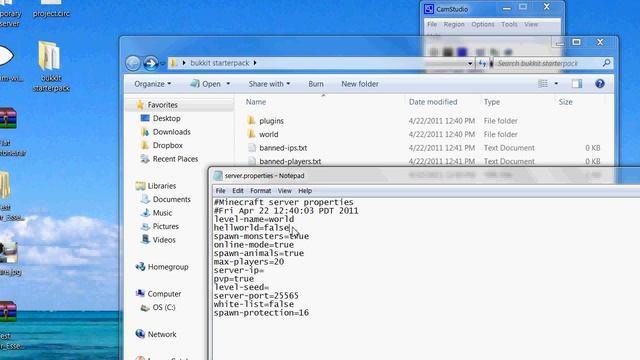Screen dimensions: 640x360
Task: Click Burn in Explorer toolbar
Action: (x=316, y=84)
